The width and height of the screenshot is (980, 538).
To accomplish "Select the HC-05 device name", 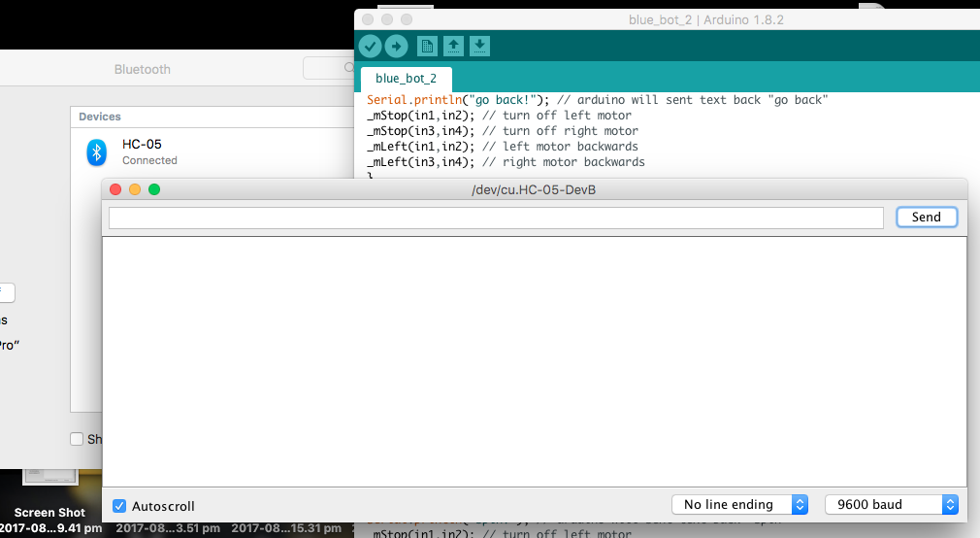I will 142,144.
